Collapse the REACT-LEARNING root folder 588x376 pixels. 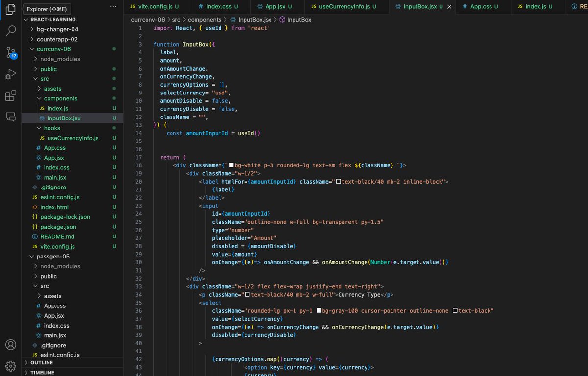(x=26, y=20)
